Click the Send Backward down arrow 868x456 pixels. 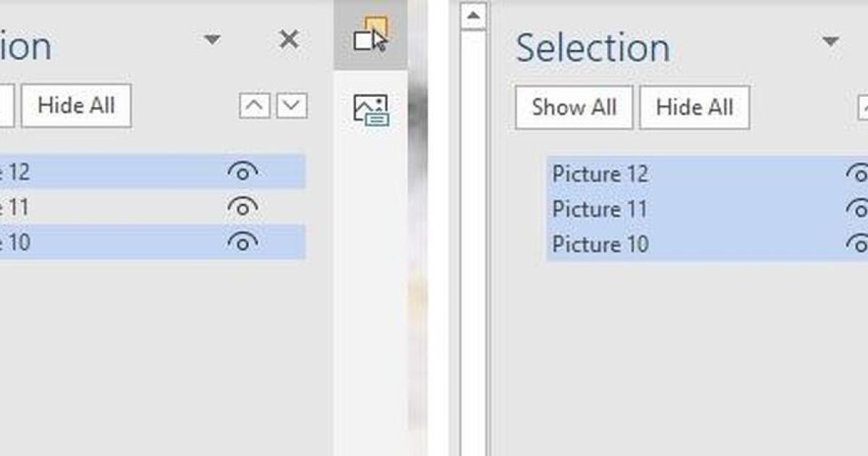(292, 106)
